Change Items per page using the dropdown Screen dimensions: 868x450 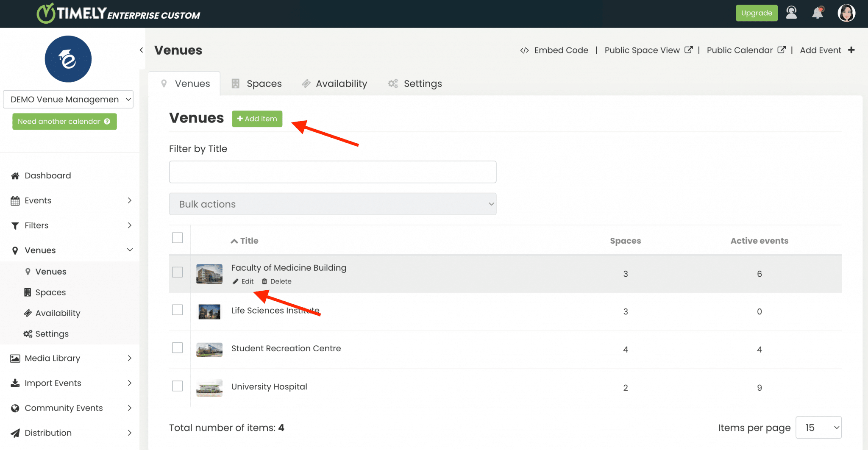pyautogui.click(x=818, y=428)
